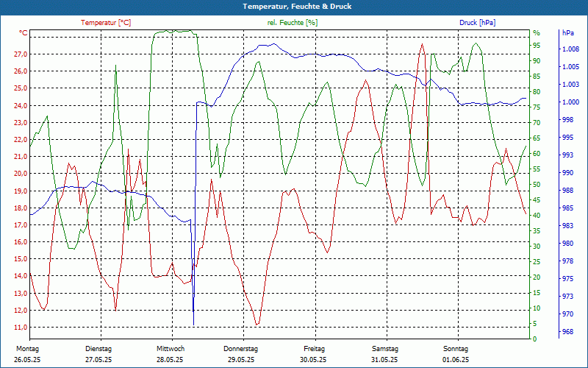The image size is (588, 368).
Task: Click the 'Montag' day label
Action: click(x=27, y=349)
